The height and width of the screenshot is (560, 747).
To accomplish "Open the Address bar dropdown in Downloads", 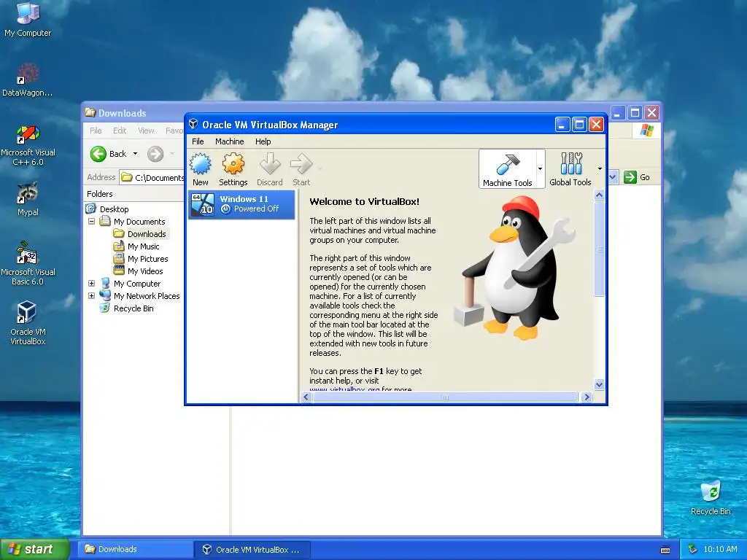I will (613, 177).
